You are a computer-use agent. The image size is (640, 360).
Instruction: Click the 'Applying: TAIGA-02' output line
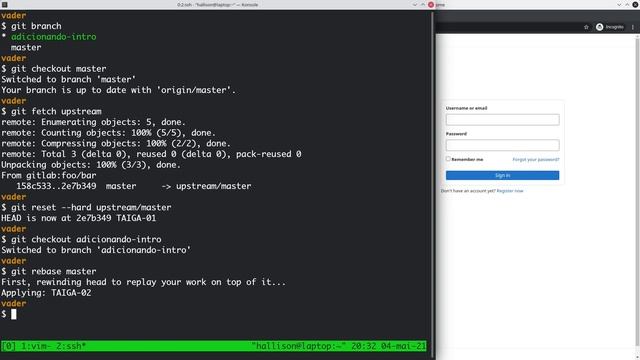pos(46,293)
